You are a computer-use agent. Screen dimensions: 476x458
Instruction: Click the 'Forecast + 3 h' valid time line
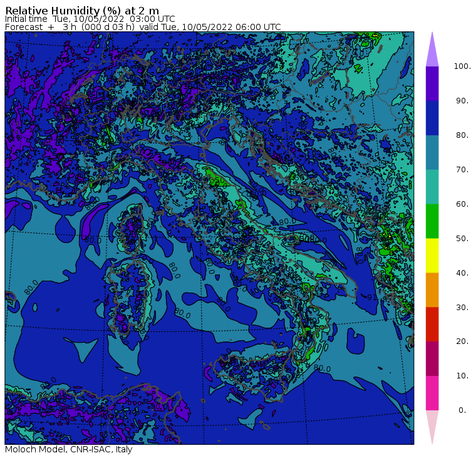[x=143, y=27]
